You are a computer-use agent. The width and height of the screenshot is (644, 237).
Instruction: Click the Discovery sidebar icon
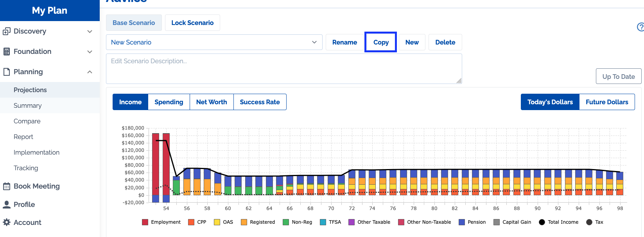[x=6, y=31]
